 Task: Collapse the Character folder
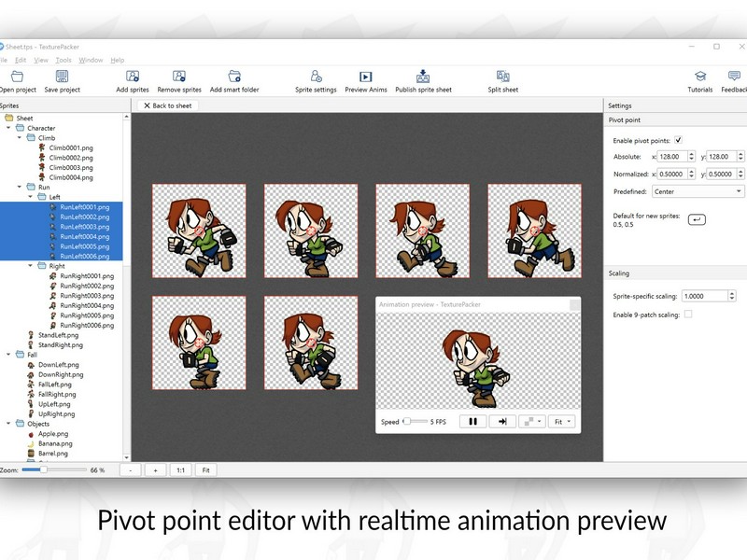(8, 128)
